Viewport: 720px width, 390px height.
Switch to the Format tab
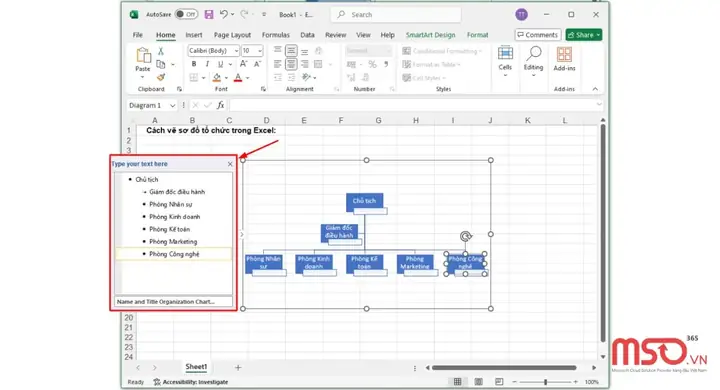[478, 35]
